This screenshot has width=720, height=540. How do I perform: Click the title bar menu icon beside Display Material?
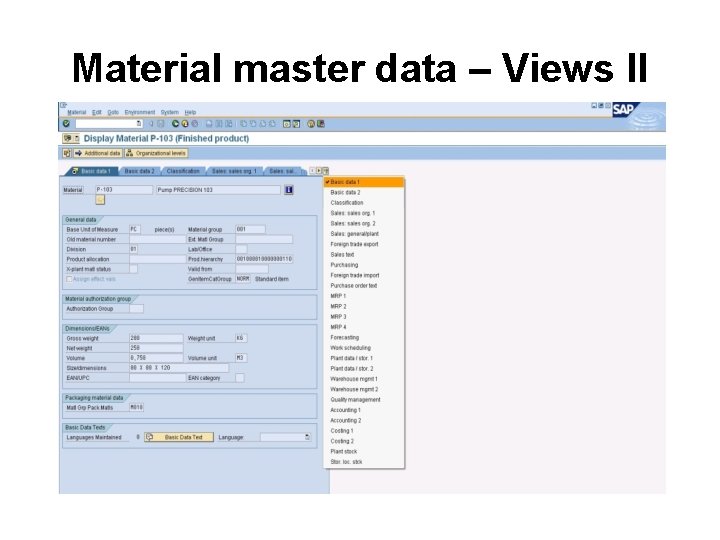click(71, 138)
